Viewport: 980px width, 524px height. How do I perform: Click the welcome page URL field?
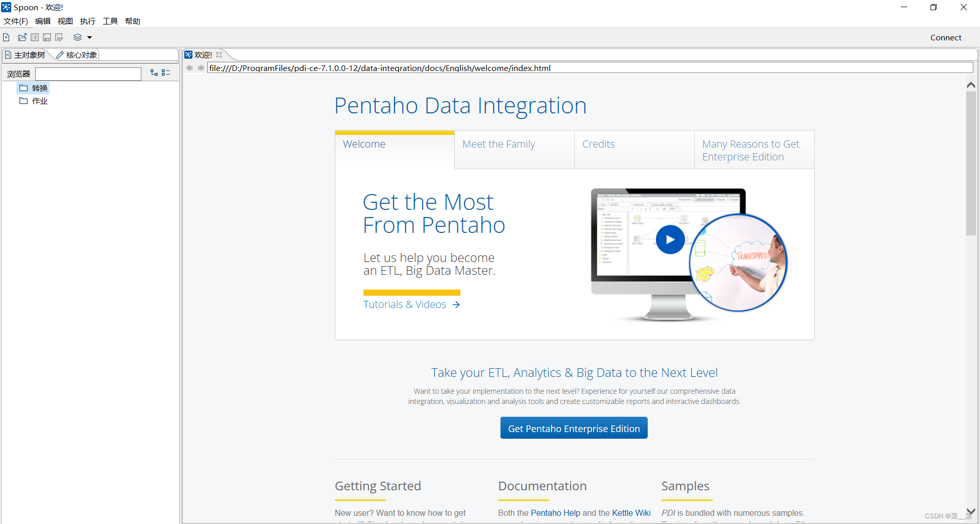point(590,68)
